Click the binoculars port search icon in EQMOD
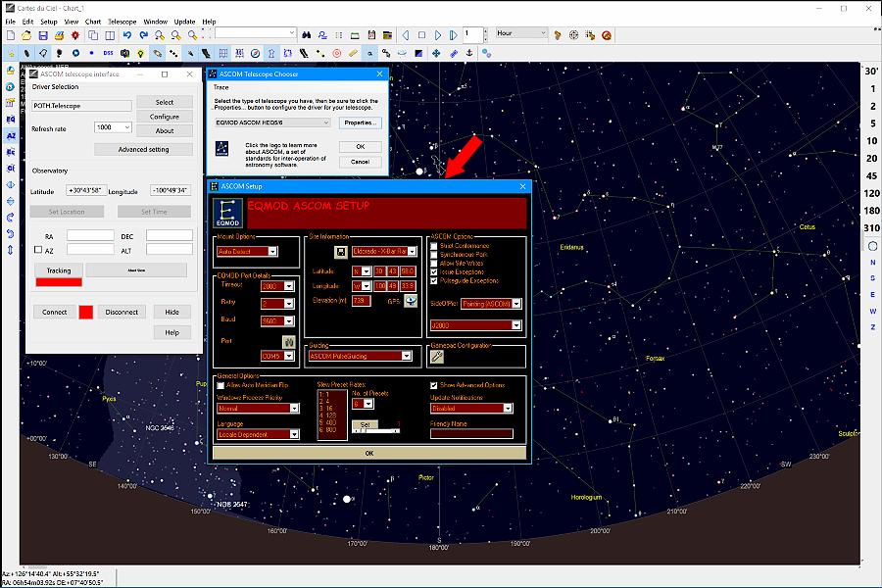 point(288,342)
